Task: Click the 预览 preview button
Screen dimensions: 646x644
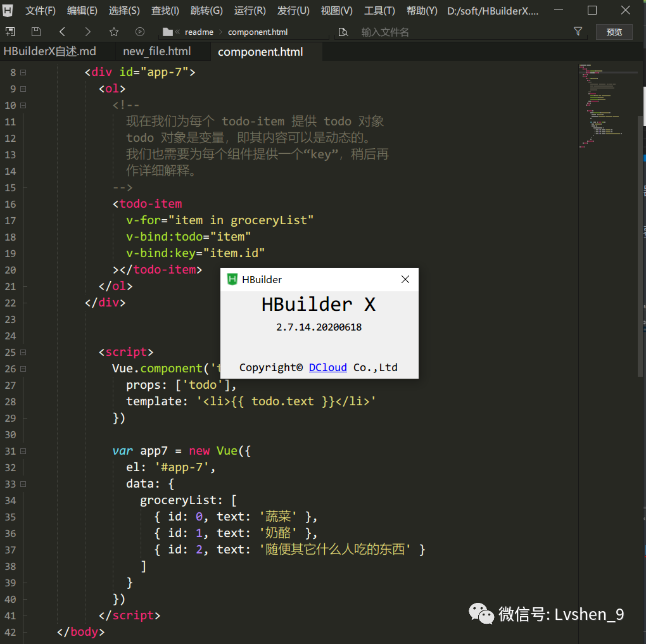Action: (x=614, y=32)
